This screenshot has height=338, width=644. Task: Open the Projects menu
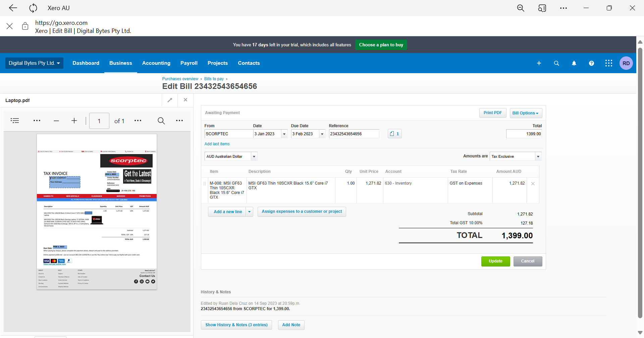click(x=218, y=63)
